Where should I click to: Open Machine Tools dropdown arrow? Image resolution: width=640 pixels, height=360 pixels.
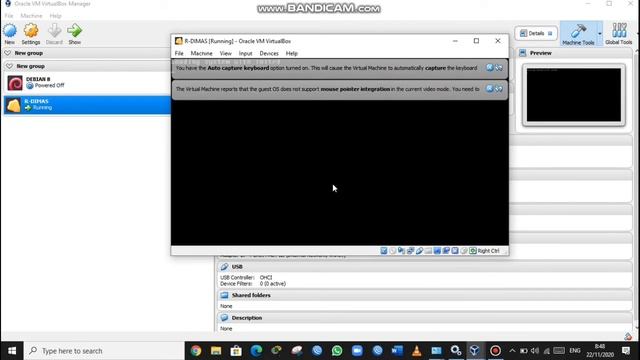tap(600, 33)
